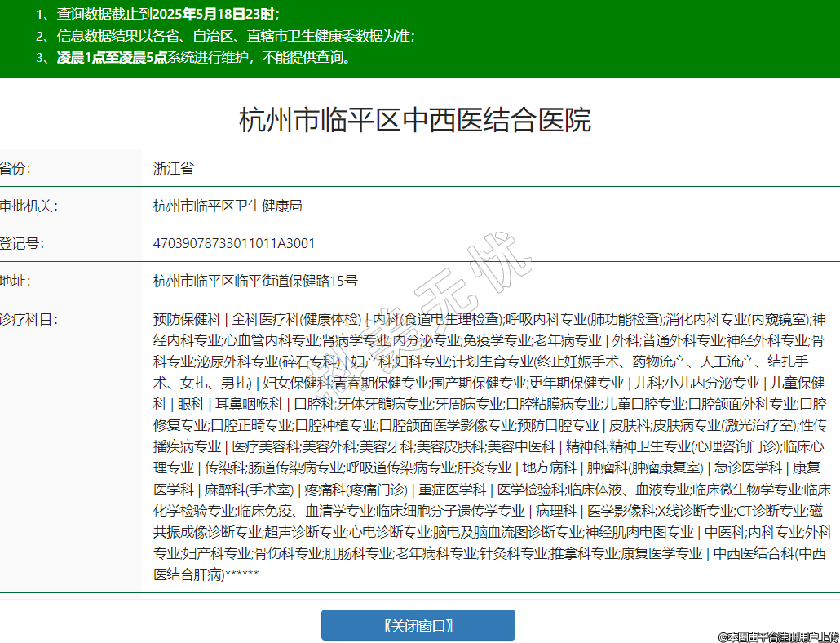Click the 省份 field label
Viewport: 840px width, 643px height.
pos(15,169)
